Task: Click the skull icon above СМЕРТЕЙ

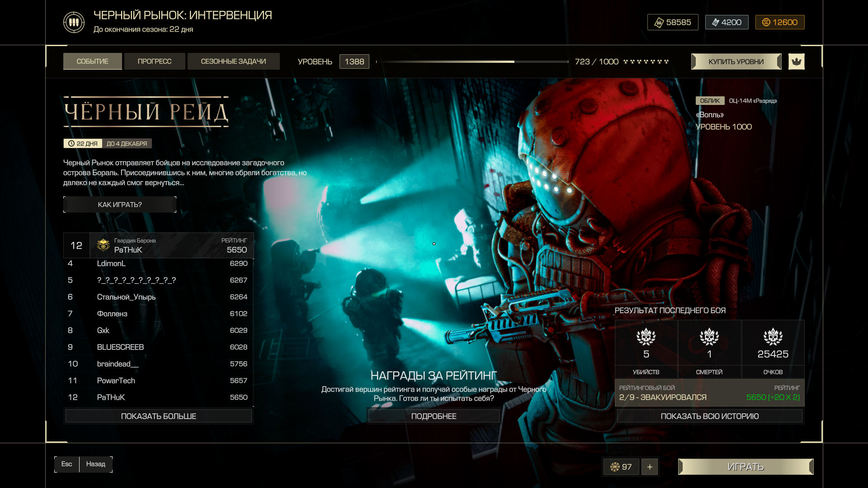Action: click(709, 337)
